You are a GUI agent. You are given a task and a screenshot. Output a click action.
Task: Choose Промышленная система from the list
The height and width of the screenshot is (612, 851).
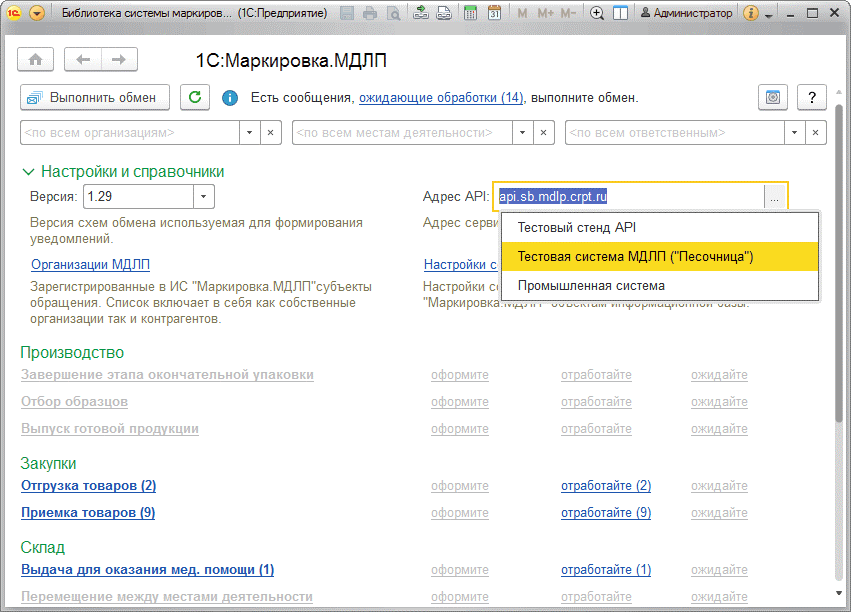tap(590, 285)
